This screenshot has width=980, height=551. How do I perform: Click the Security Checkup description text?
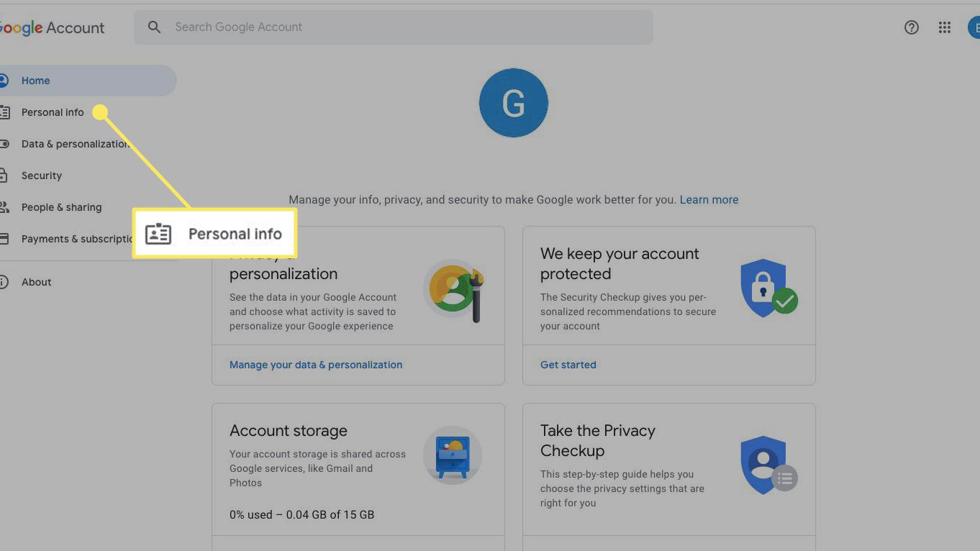(628, 311)
